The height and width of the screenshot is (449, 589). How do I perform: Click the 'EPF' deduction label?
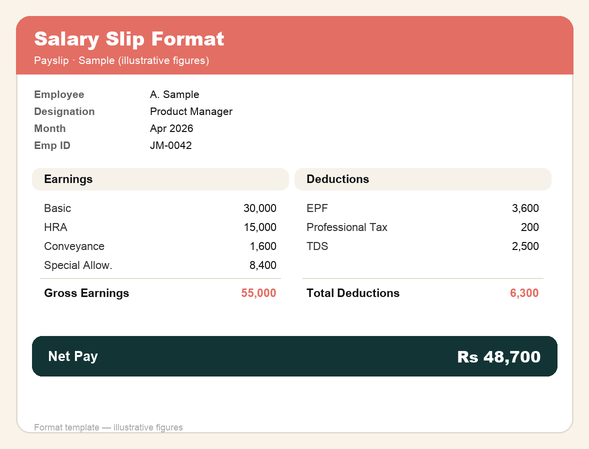pos(317,208)
